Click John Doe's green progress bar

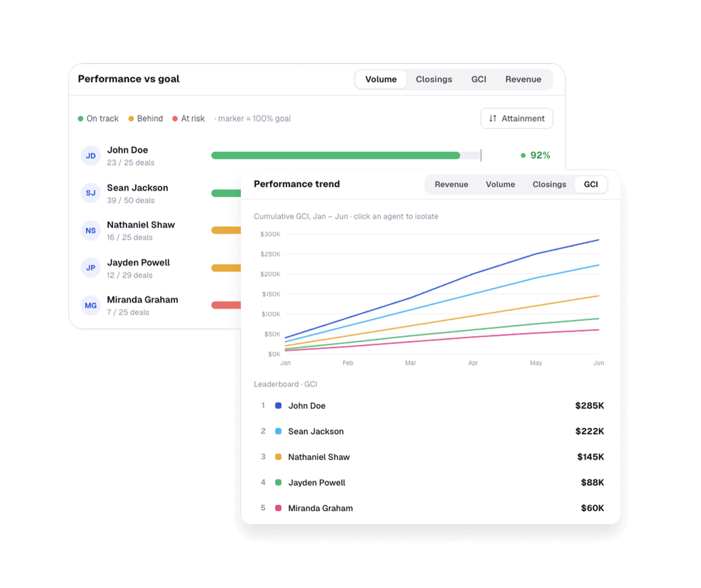(335, 156)
